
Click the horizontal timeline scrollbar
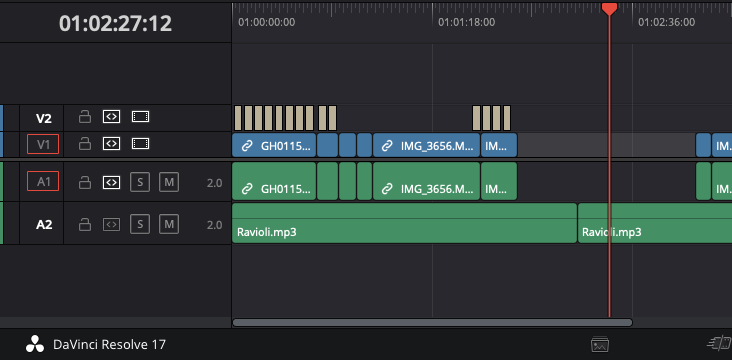[432, 323]
